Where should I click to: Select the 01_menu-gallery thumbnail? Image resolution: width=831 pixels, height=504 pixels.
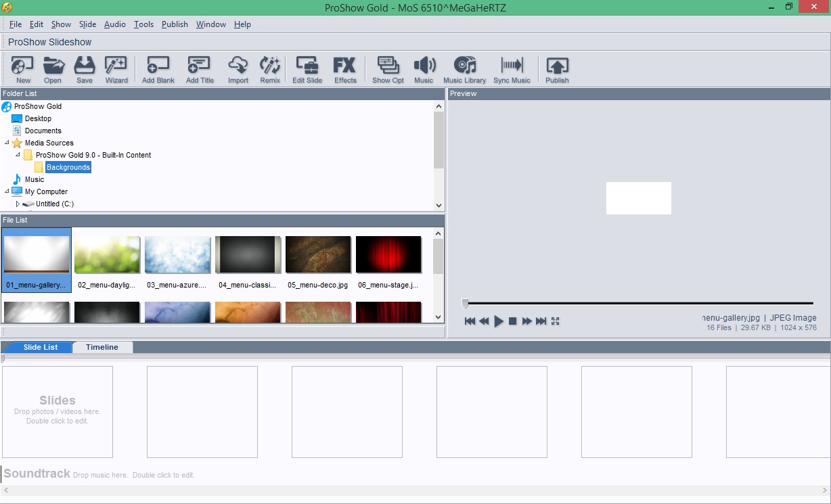pos(37,260)
